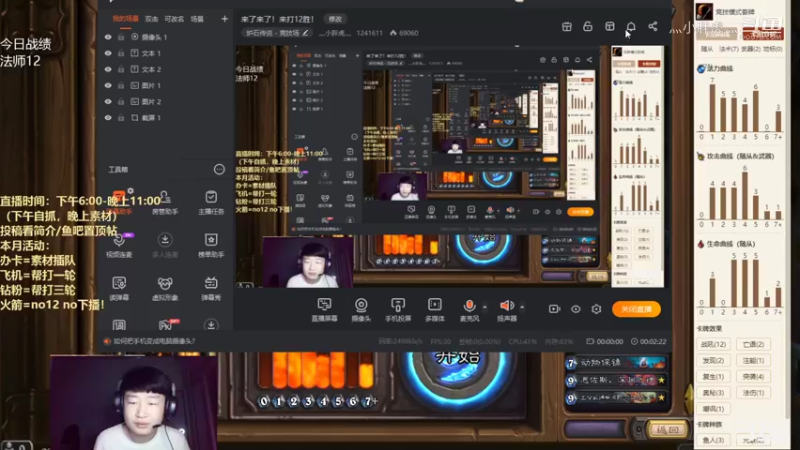This screenshot has height=450, width=800.
Task: Open the PK tool with red badge
Action: point(166,324)
